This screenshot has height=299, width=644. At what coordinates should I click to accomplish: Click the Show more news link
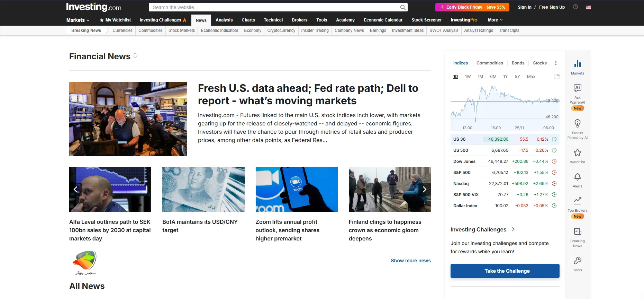(x=410, y=261)
